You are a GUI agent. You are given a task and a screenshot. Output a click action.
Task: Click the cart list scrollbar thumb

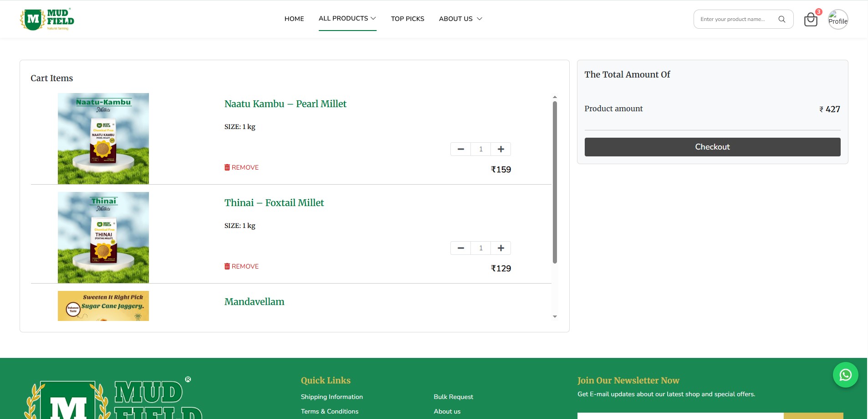[x=555, y=182]
